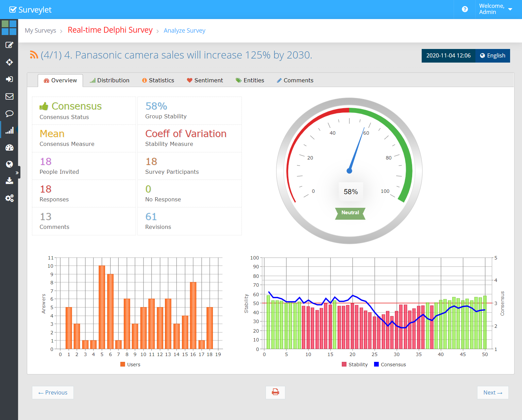
Task: Click the envelope mail icon in the sidebar
Action: [x=9, y=97]
